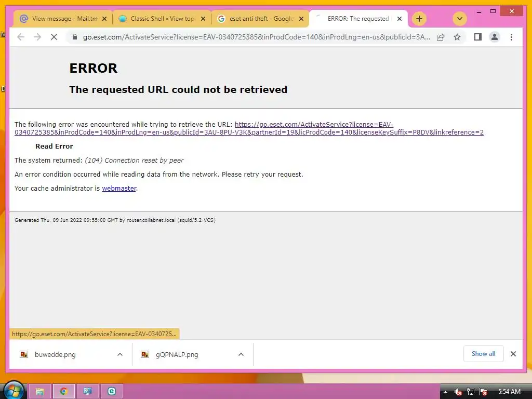532x399 pixels.
Task: Open the side panel icon
Action: [x=478, y=37]
